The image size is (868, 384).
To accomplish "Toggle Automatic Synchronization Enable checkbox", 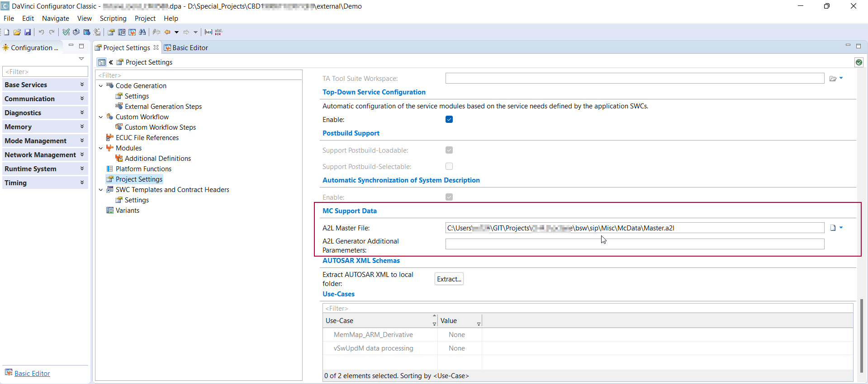I will [x=449, y=197].
